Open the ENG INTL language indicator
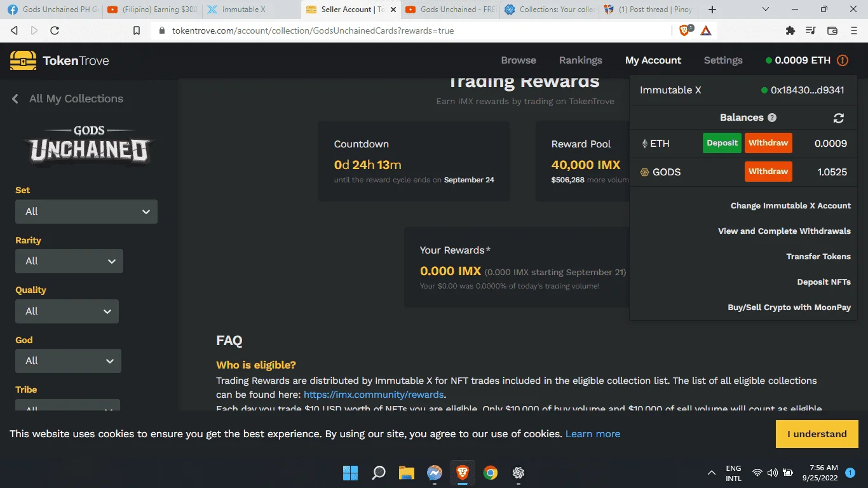This screenshot has width=868, height=488. (733, 473)
